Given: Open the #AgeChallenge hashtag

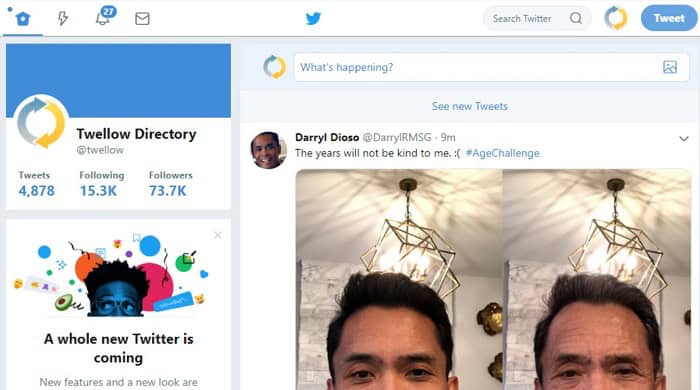Looking at the screenshot, I should tap(503, 153).
